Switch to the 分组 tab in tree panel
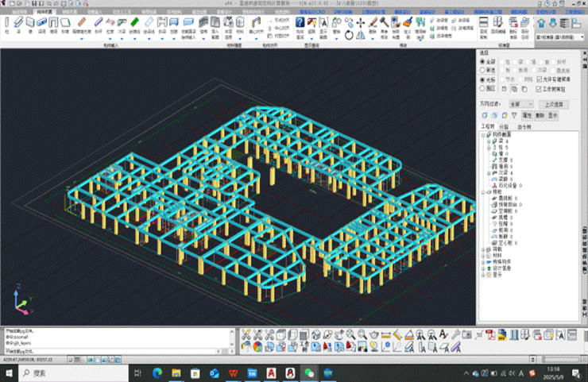Image resolution: width=588 pixels, height=382 pixels. 503,126
